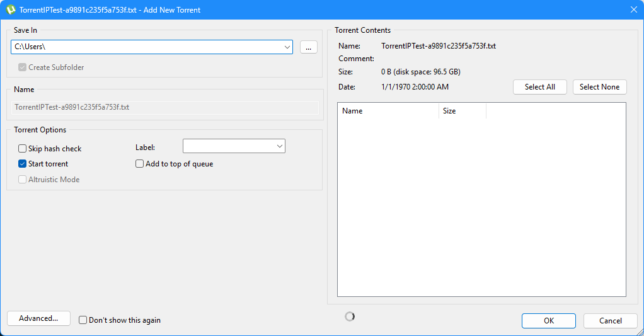Click the torrent Name text field

point(165,107)
